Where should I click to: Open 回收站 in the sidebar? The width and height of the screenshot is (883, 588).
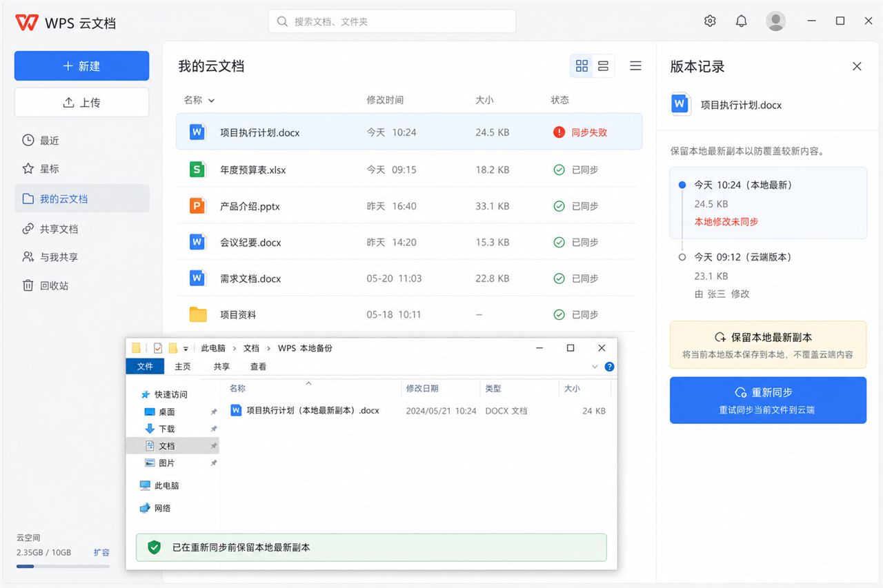click(x=81, y=285)
